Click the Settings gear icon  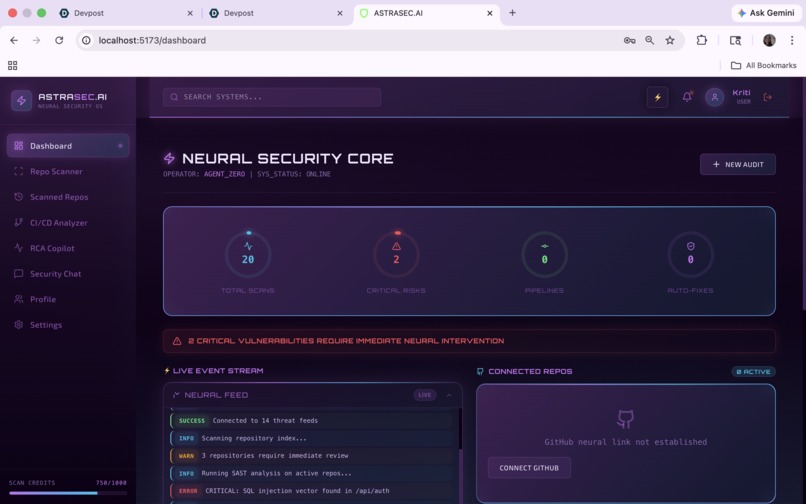(19, 325)
